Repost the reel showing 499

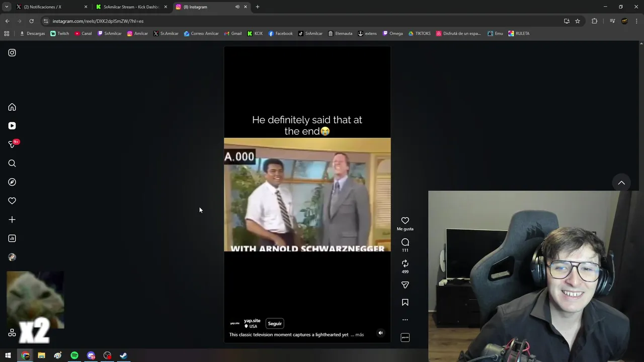click(405, 263)
